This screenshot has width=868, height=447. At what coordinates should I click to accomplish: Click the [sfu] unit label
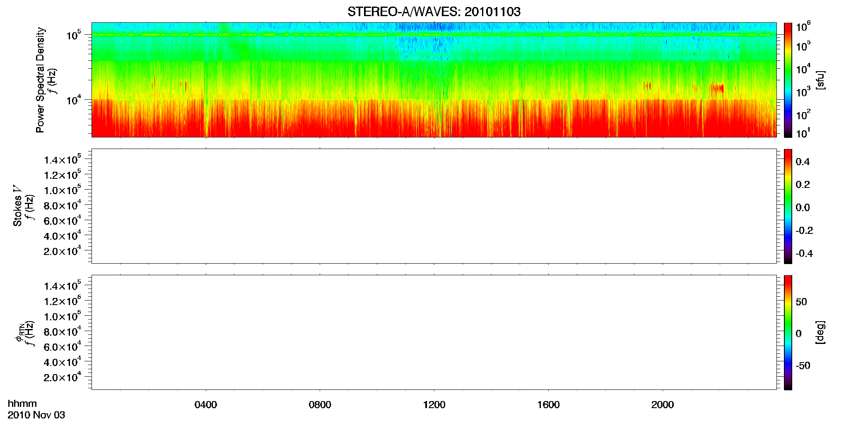point(820,80)
